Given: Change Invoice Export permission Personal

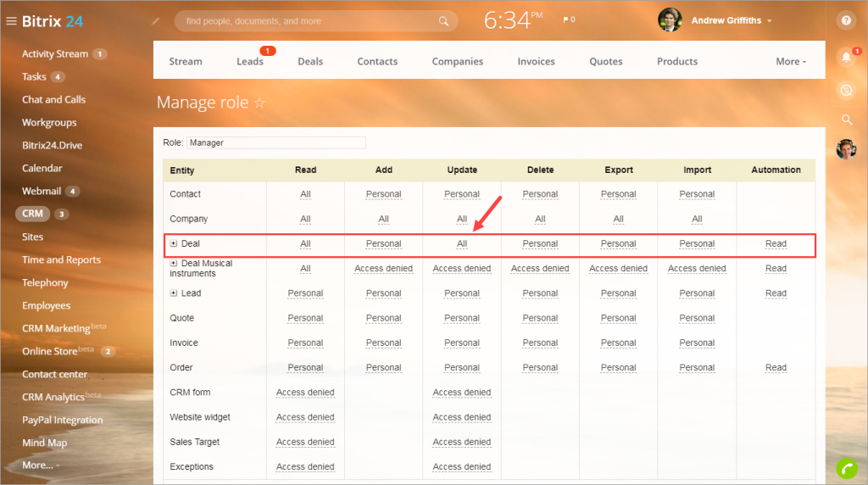Looking at the screenshot, I should pos(618,343).
